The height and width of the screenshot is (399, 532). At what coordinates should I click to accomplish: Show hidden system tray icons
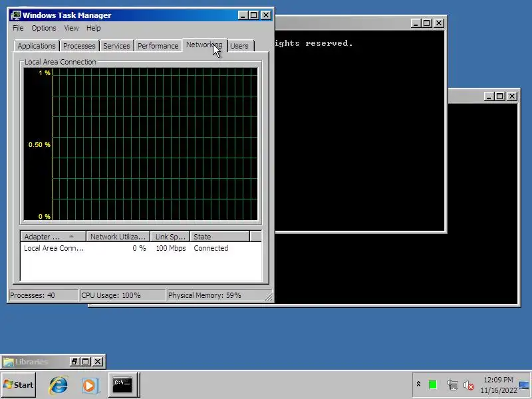point(418,384)
